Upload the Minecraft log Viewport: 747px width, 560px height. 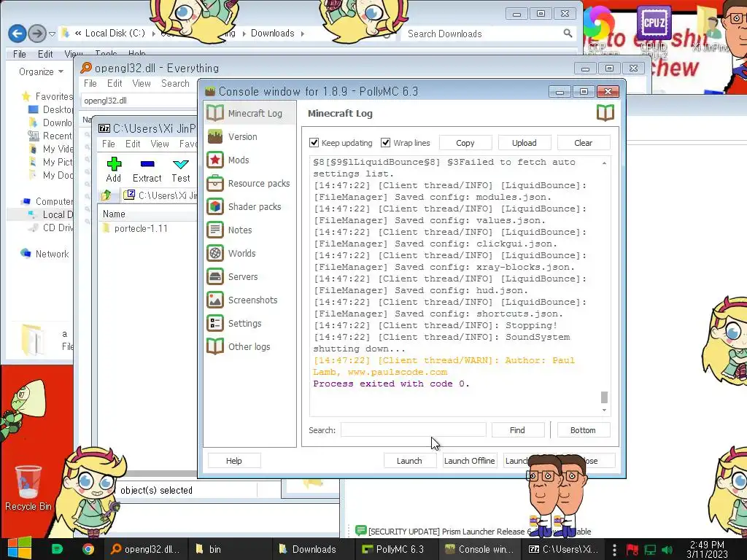click(x=524, y=143)
